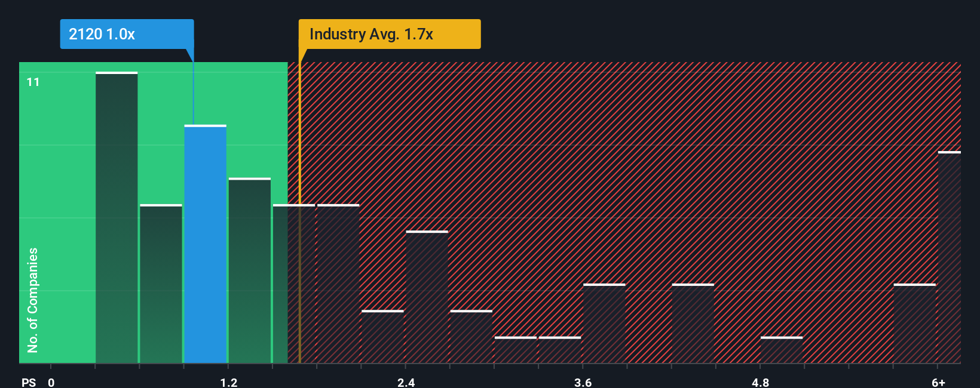
Task: Click the '2.4' x-axis label
Action: [x=406, y=382]
